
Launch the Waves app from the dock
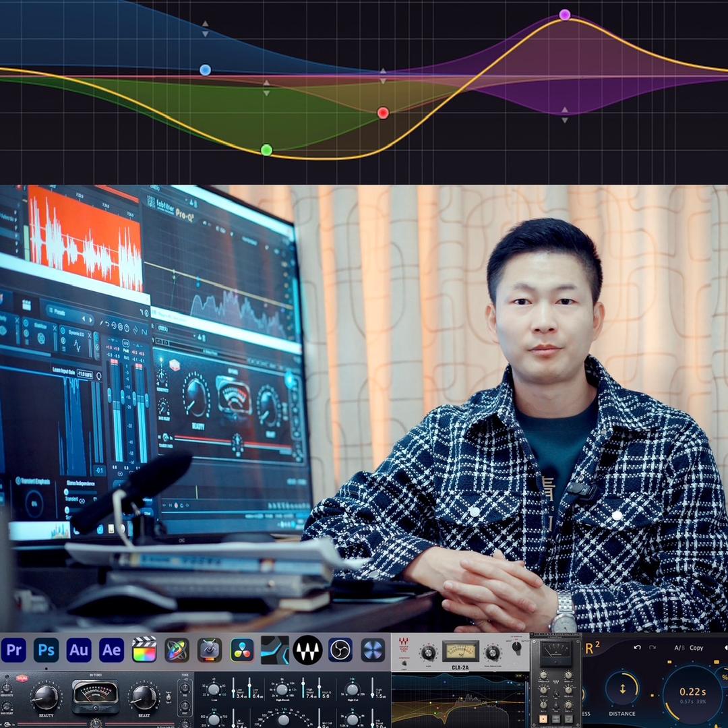tap(307, 650)
